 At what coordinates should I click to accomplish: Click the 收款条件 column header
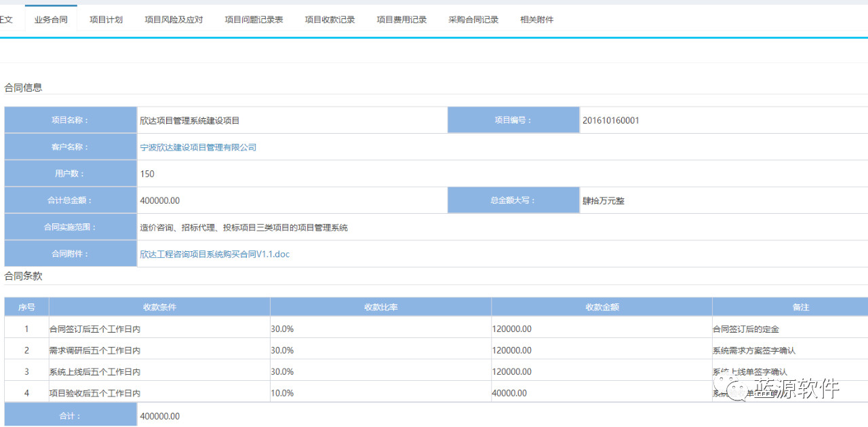click(159, 307)
